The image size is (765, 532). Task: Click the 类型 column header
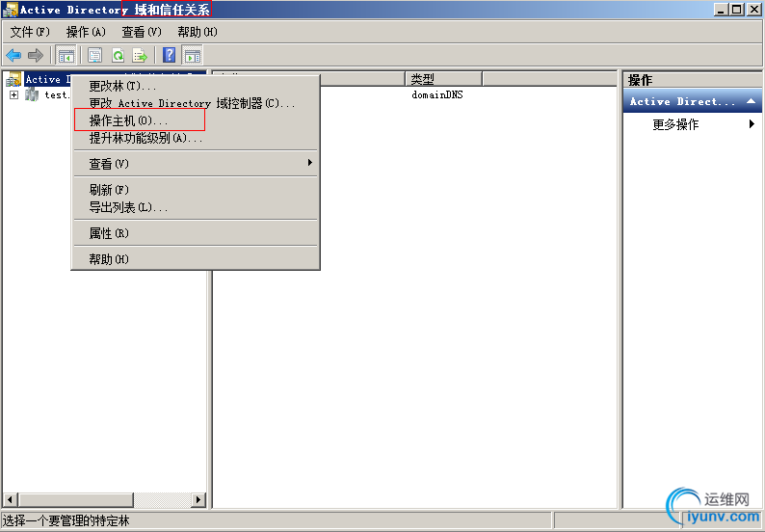click(443, 79)
